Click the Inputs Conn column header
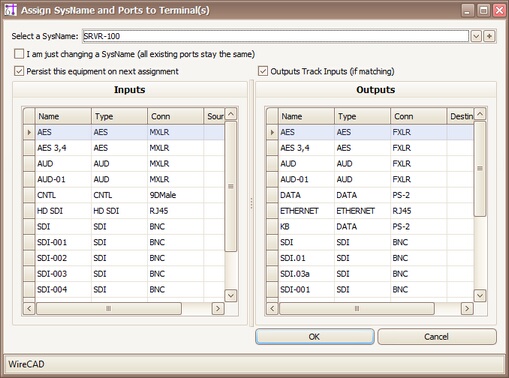The image size is (509, 378). click(175, 116)
